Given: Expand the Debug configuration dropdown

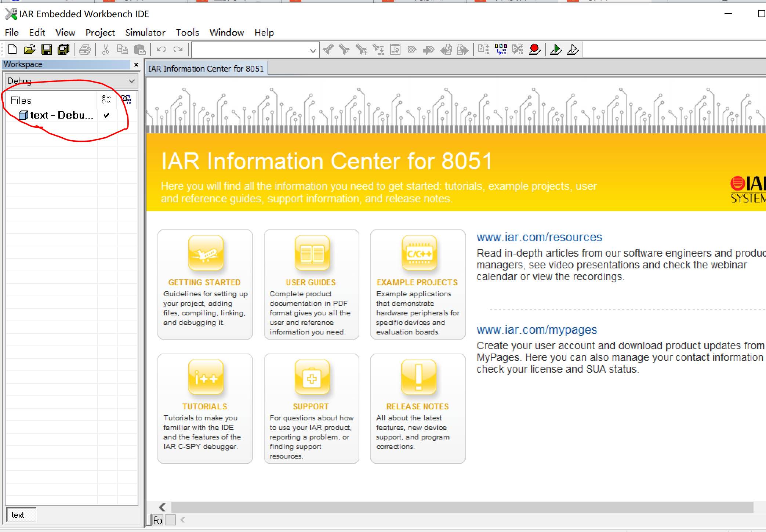Looking at the screenshot, I should (131, 81).
